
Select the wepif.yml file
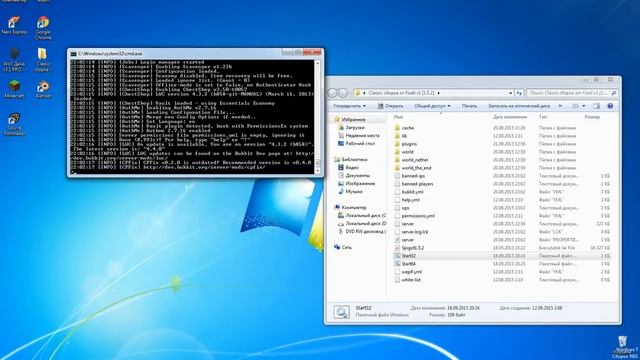click(x=408, y=272)
